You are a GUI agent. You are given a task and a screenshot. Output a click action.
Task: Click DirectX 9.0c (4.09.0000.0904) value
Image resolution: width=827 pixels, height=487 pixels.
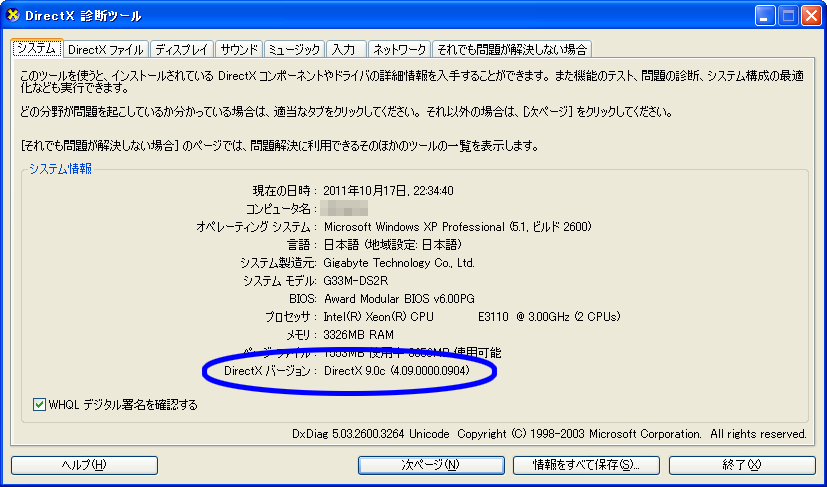[x=397, y=371]
